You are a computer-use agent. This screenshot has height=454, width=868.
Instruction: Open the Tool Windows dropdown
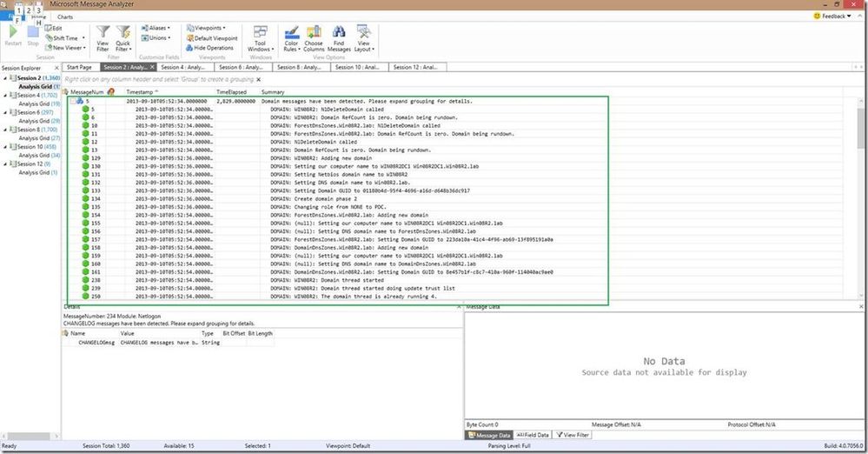(x=260, y=38)
